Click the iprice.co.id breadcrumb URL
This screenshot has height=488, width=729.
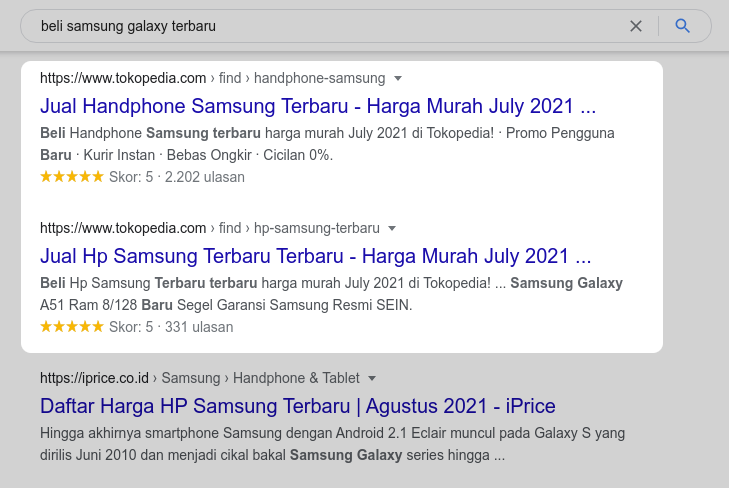tap(94, 378)
